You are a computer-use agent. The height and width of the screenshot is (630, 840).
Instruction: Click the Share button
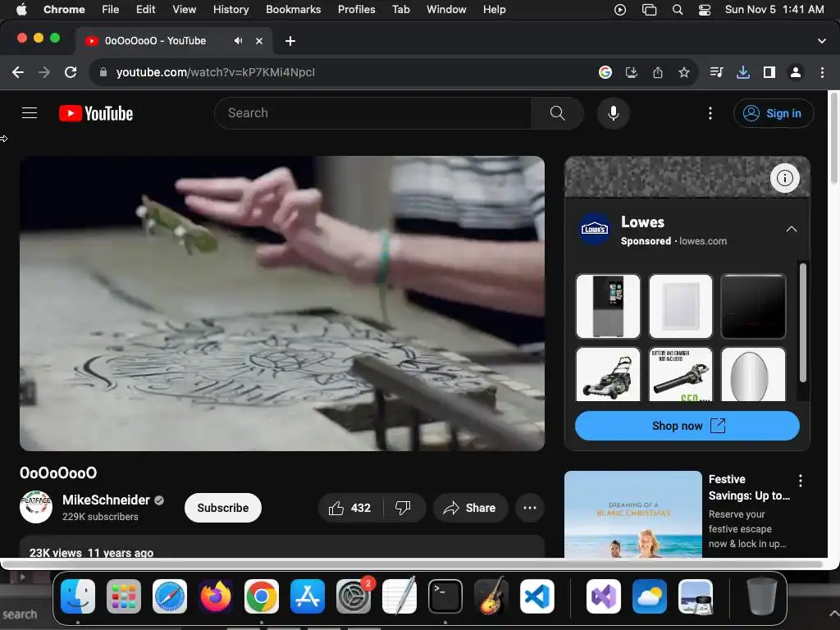[x=470, y=508]
